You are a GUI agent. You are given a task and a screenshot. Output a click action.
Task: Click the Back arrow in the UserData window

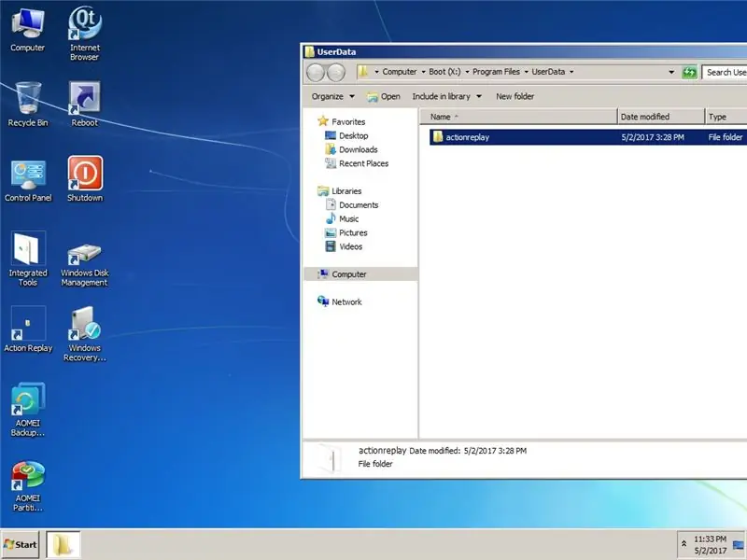(316, 72)
